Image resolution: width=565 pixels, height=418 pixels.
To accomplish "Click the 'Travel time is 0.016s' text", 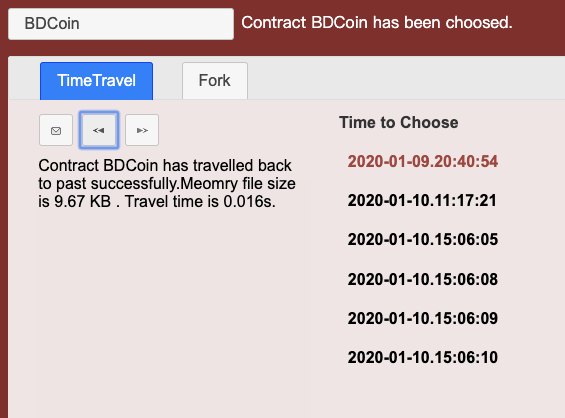I will click(x=200, y=201).
